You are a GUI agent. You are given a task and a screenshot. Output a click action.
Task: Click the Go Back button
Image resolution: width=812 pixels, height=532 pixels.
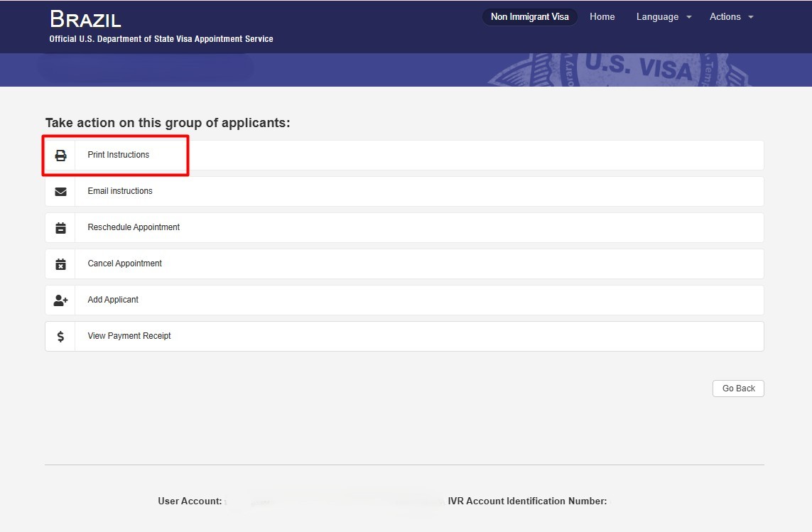pyautogui.click(x=738, y=388)
